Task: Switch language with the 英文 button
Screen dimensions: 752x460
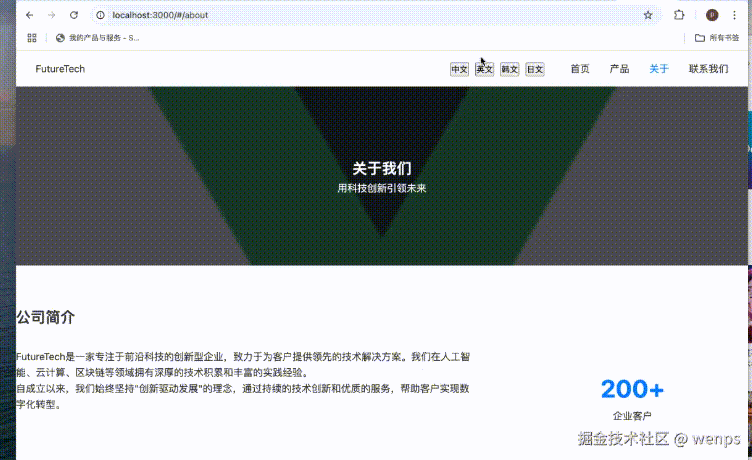Action: (484, 69)
